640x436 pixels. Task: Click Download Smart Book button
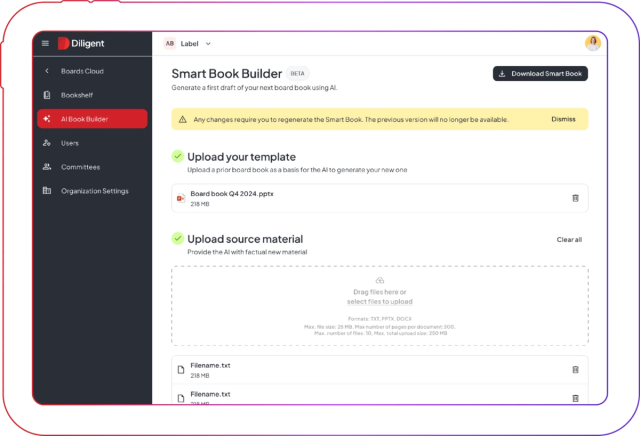[x=540, y=73]
